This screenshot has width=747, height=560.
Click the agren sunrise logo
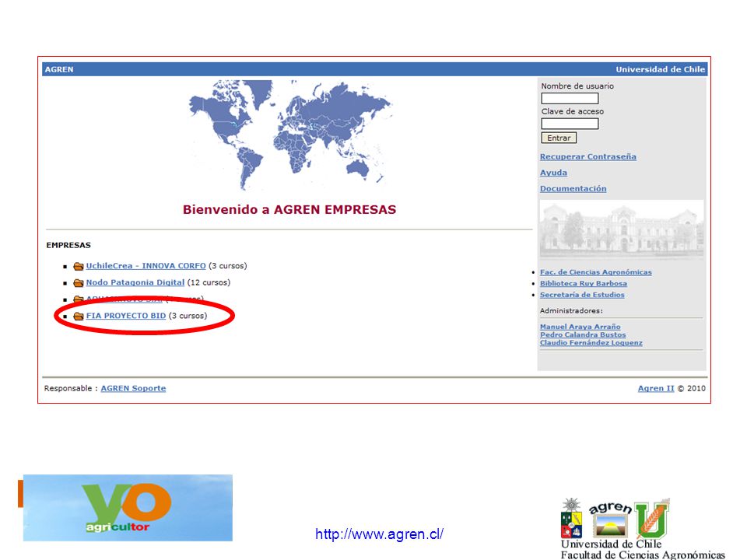[x=611, y=520]
